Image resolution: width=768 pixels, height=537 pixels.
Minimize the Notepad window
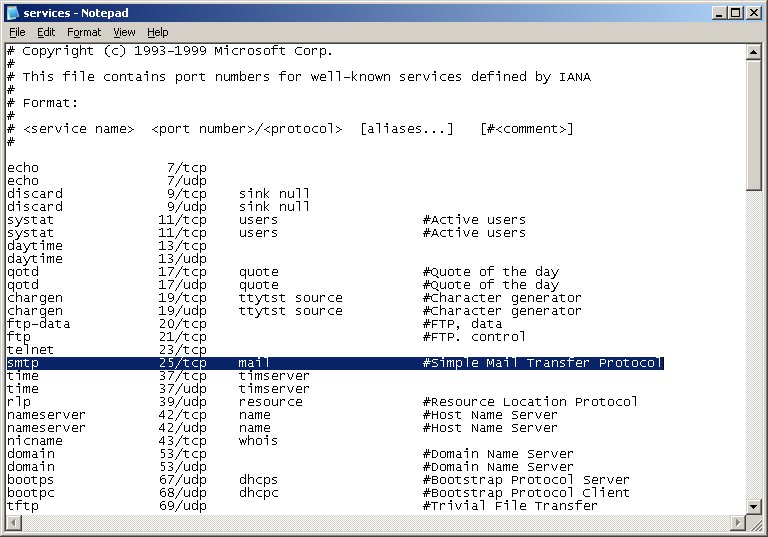718,13
